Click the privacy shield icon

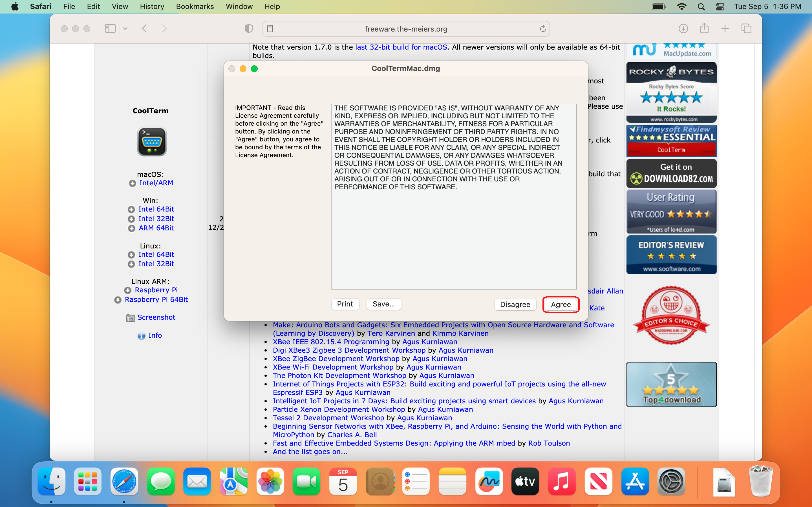click(x=249, y=28)
